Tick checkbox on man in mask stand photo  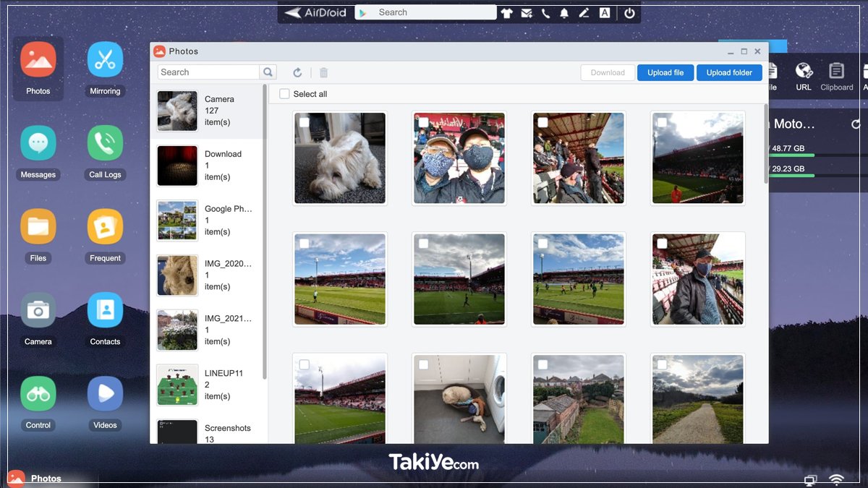point(663,244)
